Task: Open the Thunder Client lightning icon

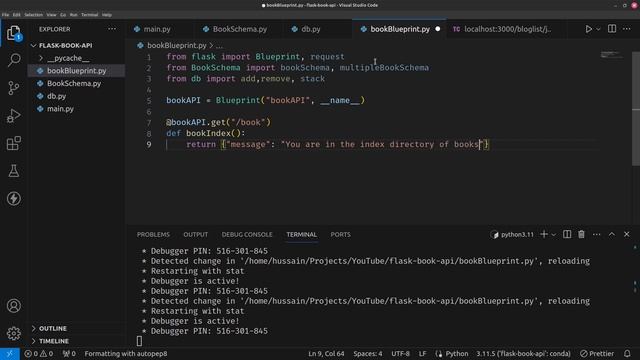Action: coord(13,199)
